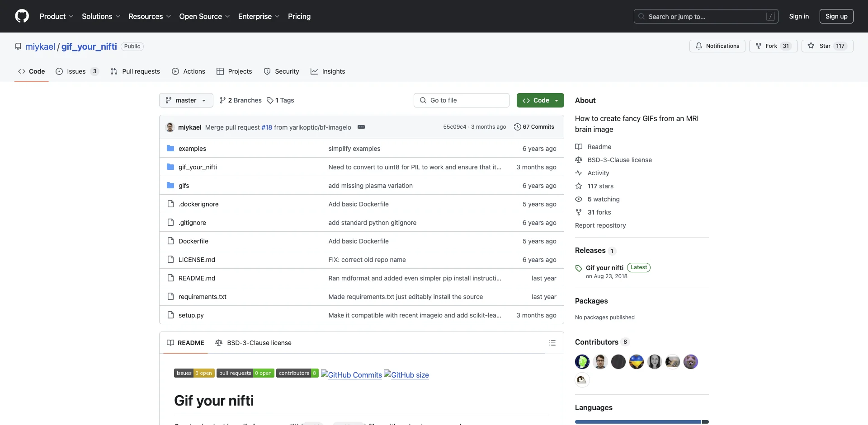The height and width of the screenshot is (425, 868).
Task: Focus the Search or jump to field
Action: click(706, 16)
